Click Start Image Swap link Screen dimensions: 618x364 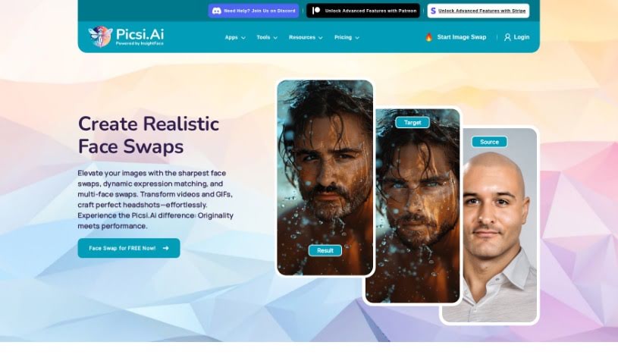(462, 37)
